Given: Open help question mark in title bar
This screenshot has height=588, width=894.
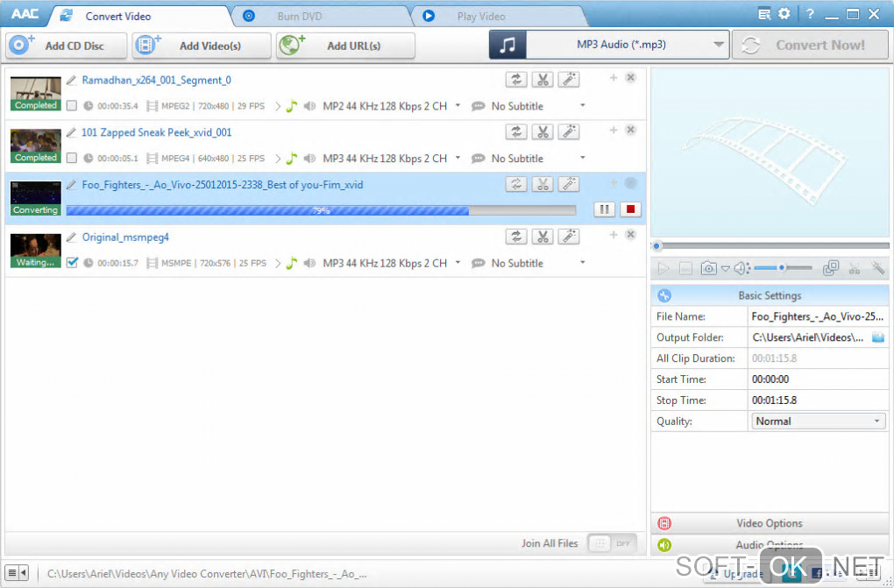Looking at the screenshot, I should [810, 14].
